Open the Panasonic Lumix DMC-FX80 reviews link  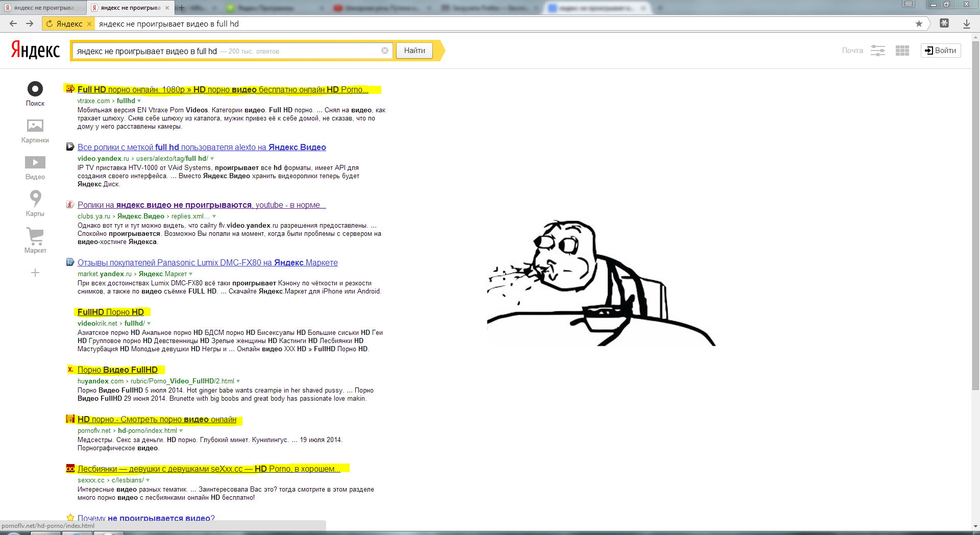(207, 262)
